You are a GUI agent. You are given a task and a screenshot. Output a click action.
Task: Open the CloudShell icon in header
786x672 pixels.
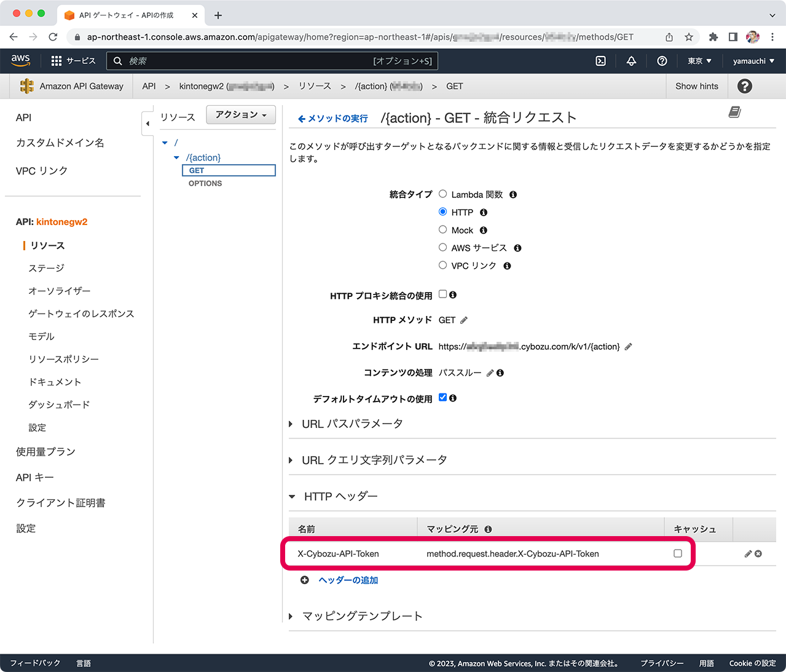pos(600,61)
